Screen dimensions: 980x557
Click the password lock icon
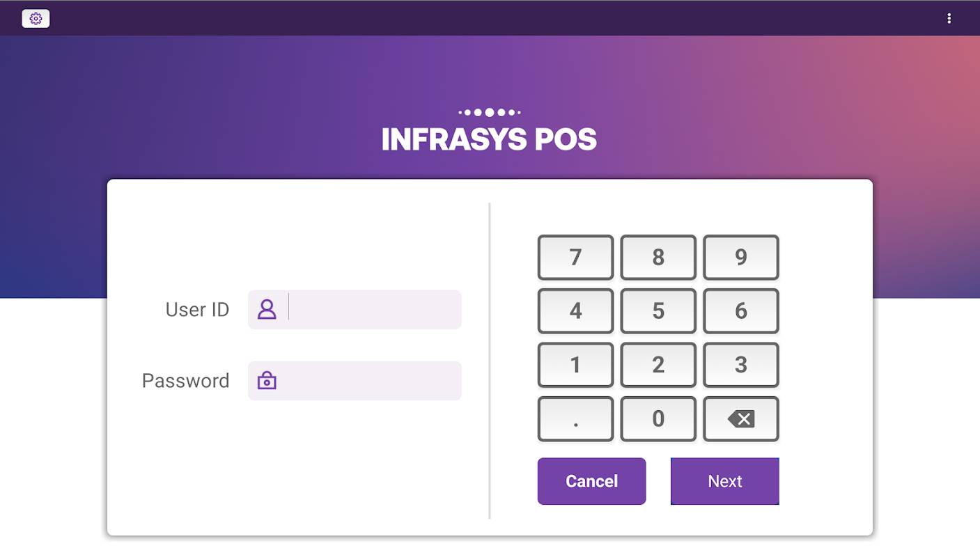coord(267,381)
